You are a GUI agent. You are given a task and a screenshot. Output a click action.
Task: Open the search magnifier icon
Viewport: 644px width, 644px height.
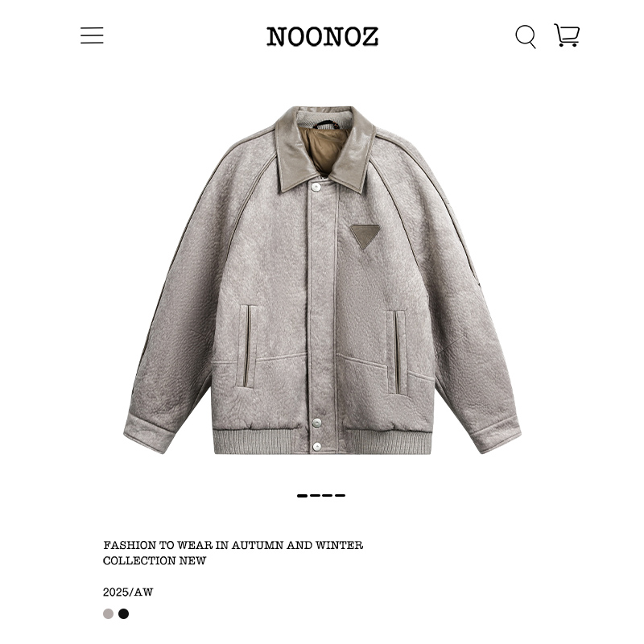(x=526, y=36)
